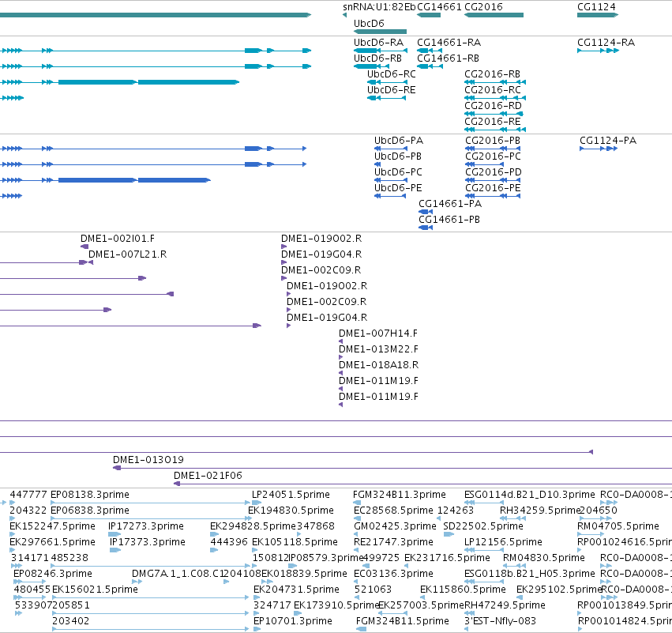The image size is (672, 633).
Task: Click the CG14661-PB protein label
Action: (449, 220)
